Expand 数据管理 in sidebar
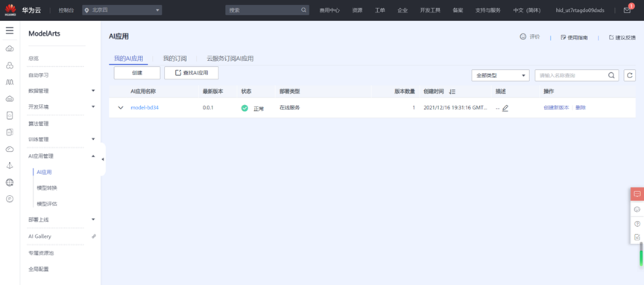This screenshot has height=285, width=644. pyautogui.click(x=93, y=90)
